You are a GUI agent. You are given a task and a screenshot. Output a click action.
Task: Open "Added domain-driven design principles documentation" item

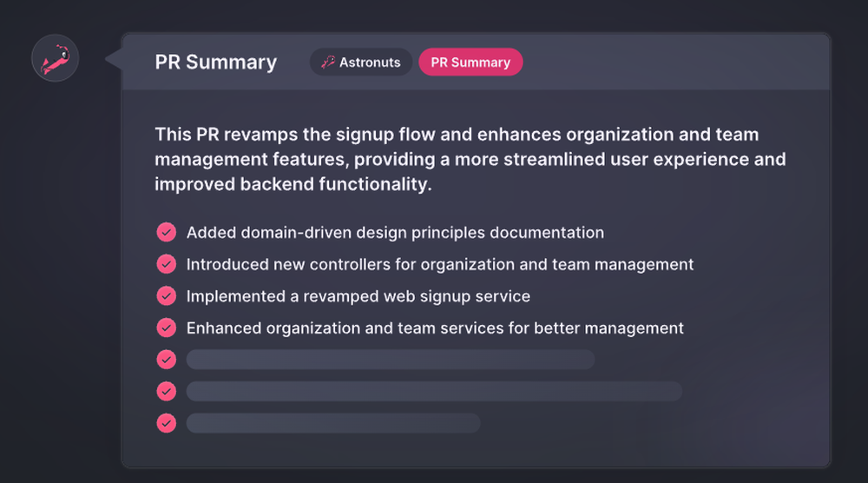395,233
